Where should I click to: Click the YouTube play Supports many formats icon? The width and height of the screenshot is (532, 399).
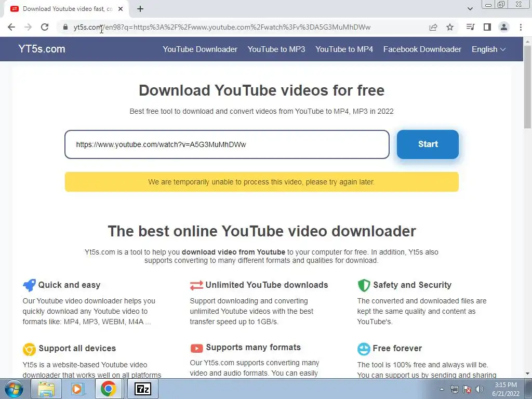196,348
